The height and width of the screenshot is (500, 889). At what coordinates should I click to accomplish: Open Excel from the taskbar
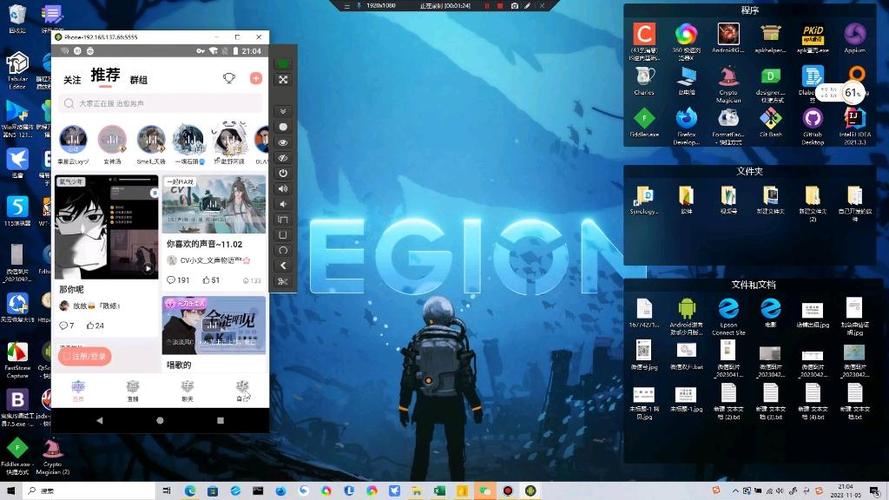[439, 490]
